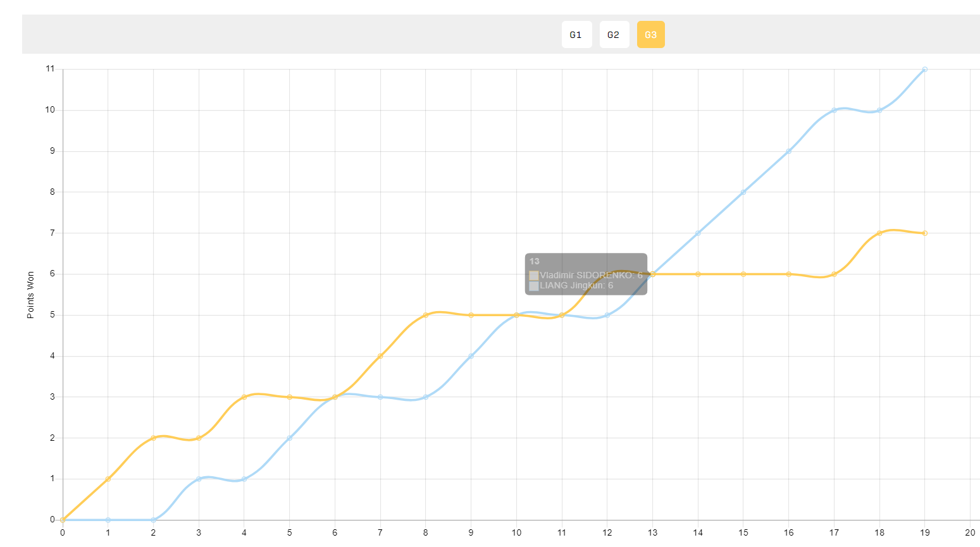The image size is (980, 547).
Task: Click yellow line's final point at rally 19
Action: (925, 233)
